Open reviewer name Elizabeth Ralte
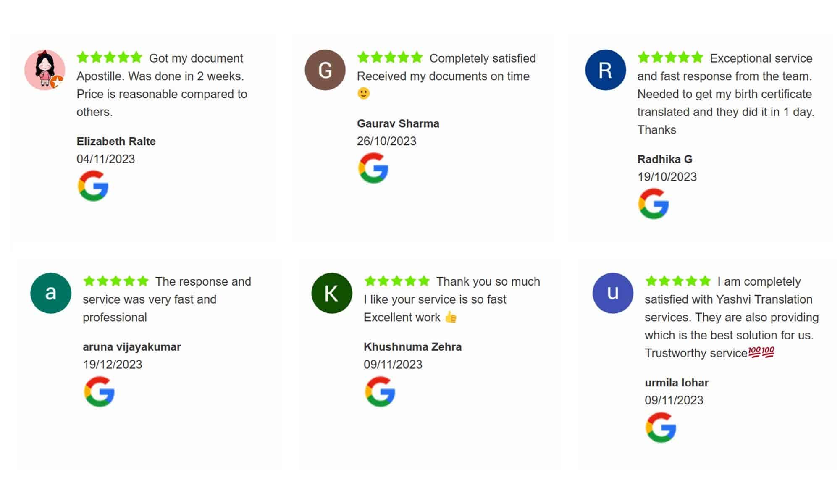The height and width of the screenshot is (504, 840). 116,142
